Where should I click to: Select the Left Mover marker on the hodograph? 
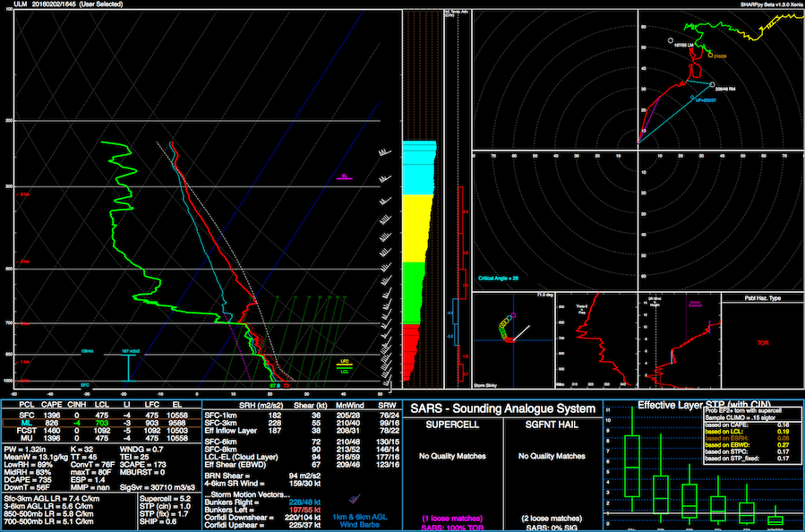(670, 40)
